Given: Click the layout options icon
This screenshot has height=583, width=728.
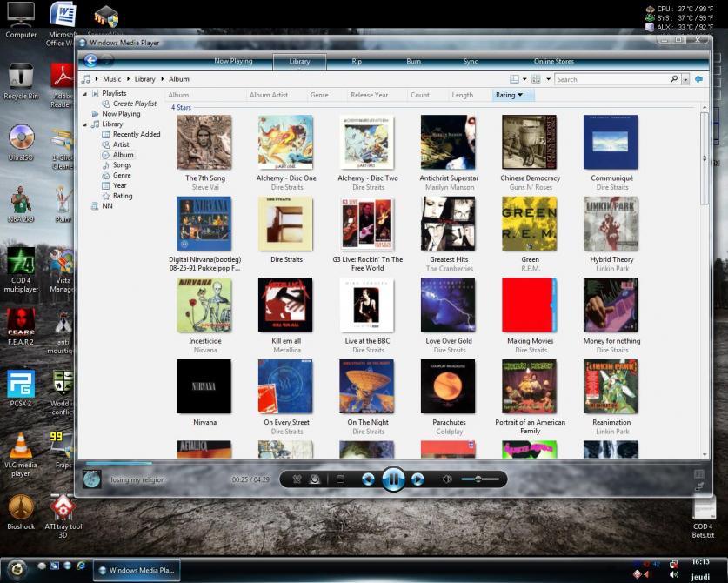Looking at the screenshot, I should pyautogui.click(x=514, y=79).
